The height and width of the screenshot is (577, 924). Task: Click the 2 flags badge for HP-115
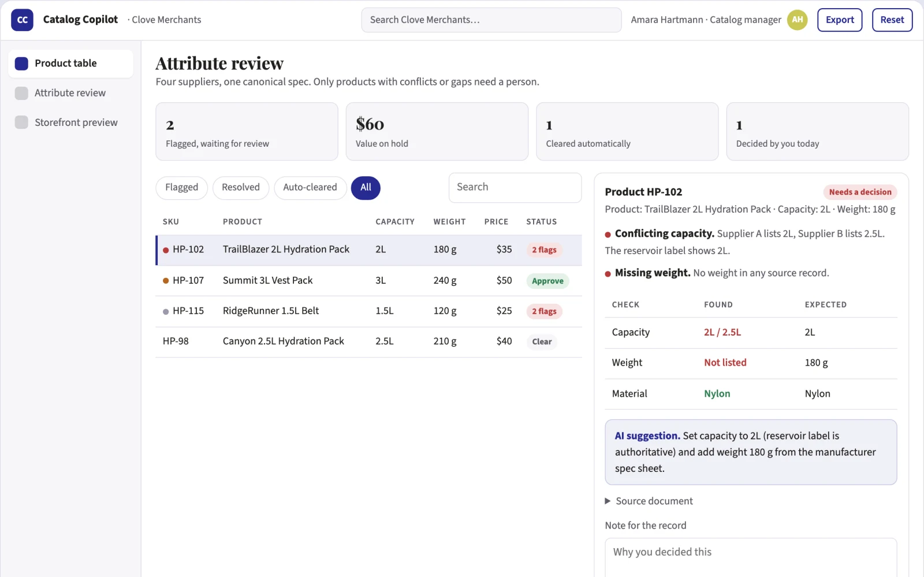click(544, 311)
